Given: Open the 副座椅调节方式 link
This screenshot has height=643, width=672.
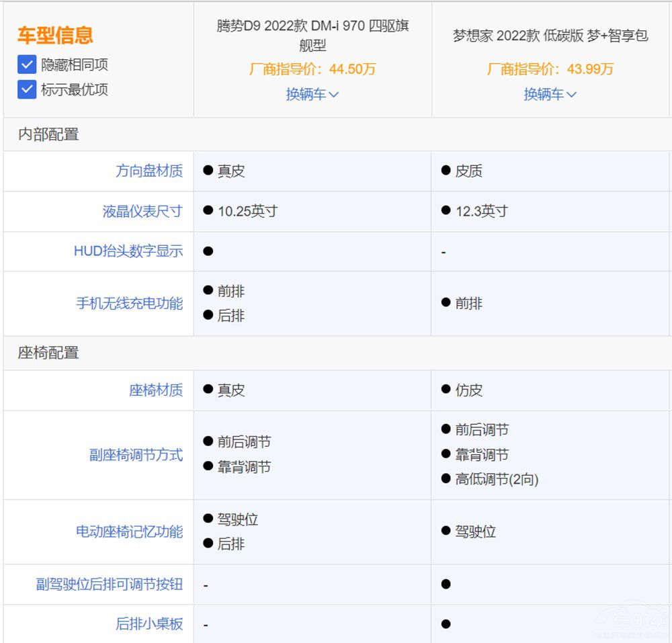Looking at the screenshot, I should 136,456.
